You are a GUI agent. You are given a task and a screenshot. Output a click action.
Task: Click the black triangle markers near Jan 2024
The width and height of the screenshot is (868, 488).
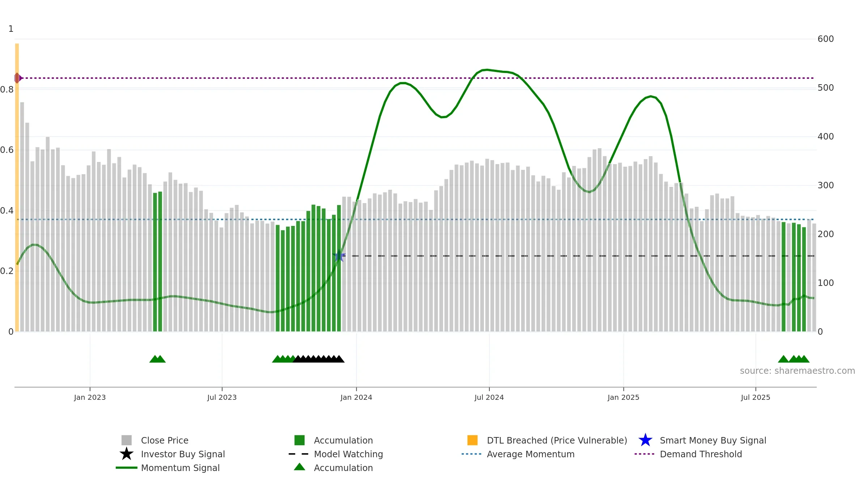pos(319,359)
